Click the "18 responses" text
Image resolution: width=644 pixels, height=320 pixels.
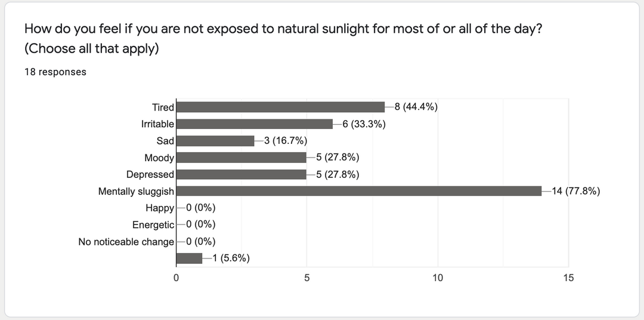(x=55, y=72)
